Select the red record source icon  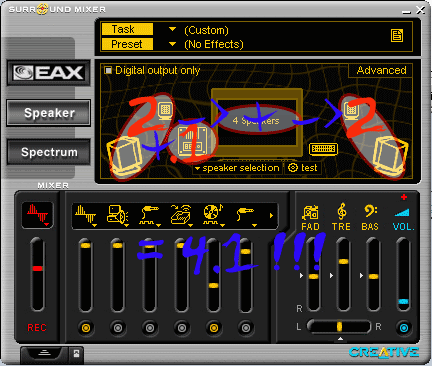37,215
